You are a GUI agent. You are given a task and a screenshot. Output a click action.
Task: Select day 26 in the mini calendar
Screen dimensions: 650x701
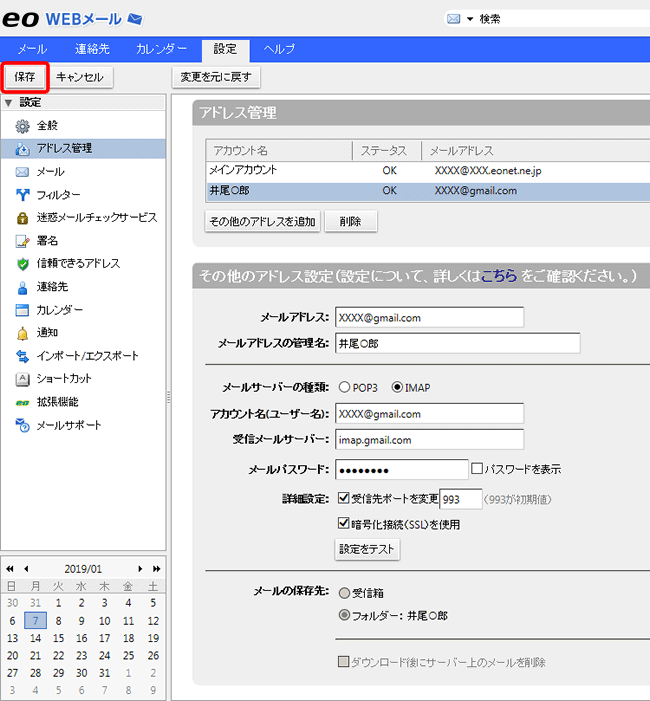click(x=153, y=655)
